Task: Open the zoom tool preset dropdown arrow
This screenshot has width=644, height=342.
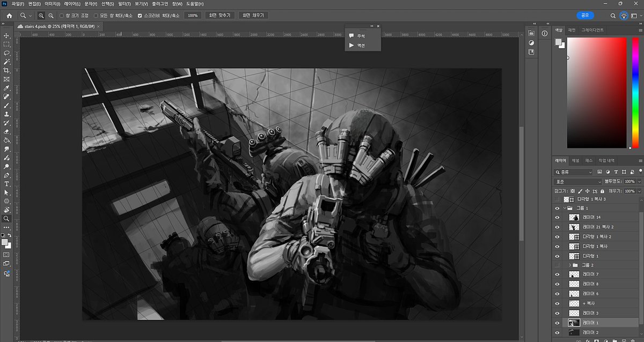Action: (31, 16)
